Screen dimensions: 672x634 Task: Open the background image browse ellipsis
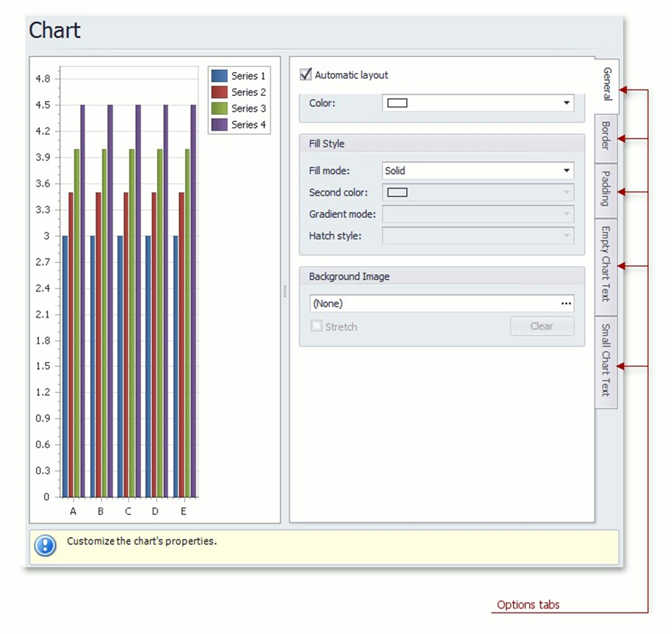567,303
